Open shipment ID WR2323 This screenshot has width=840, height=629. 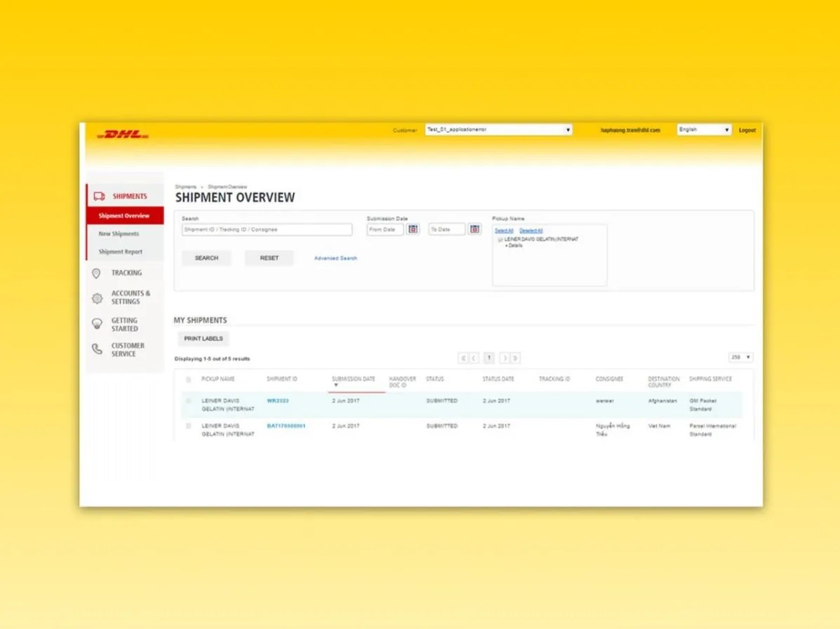(277, 401)
